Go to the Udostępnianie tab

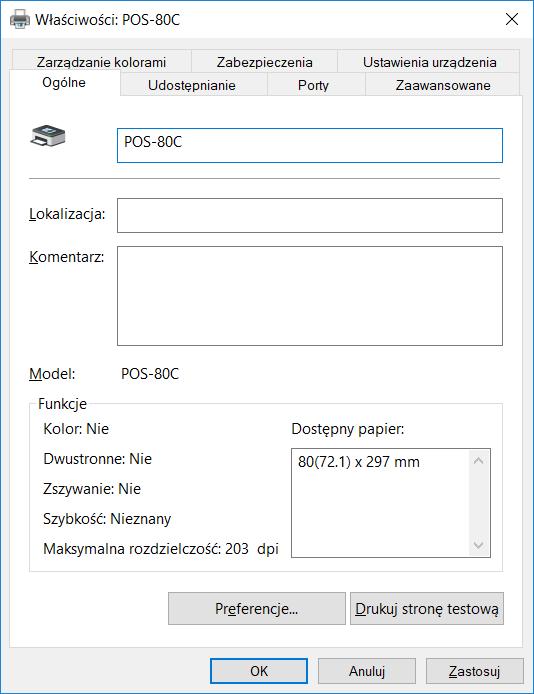[x=193, y=85]
